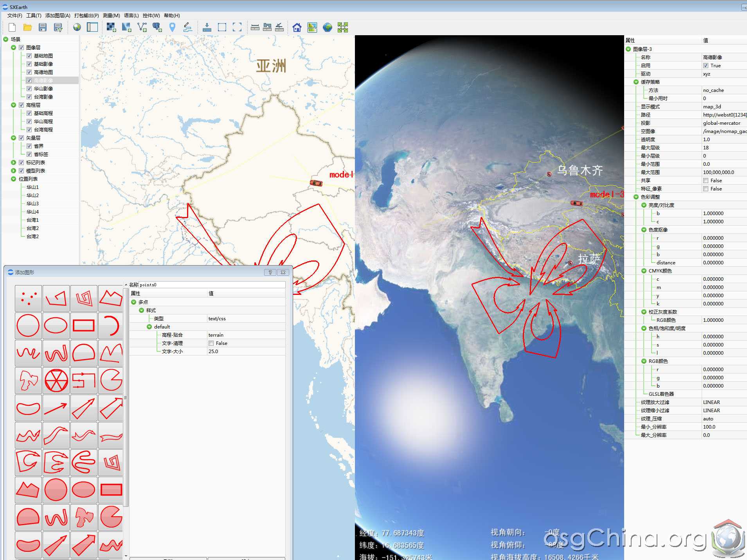Toggle the 基础地图 layer checkbox

(29, 56)
